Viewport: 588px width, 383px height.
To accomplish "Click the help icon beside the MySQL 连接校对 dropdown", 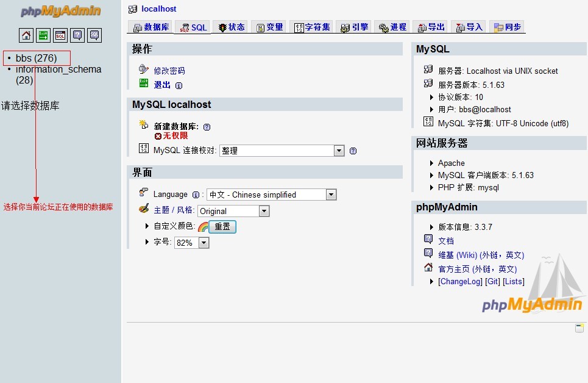I will pos(353,151).
